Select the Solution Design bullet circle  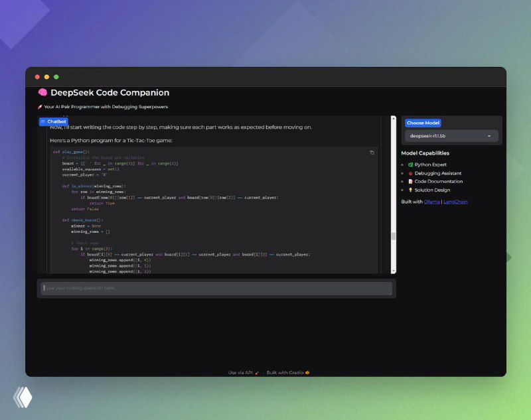click(402, 190)
